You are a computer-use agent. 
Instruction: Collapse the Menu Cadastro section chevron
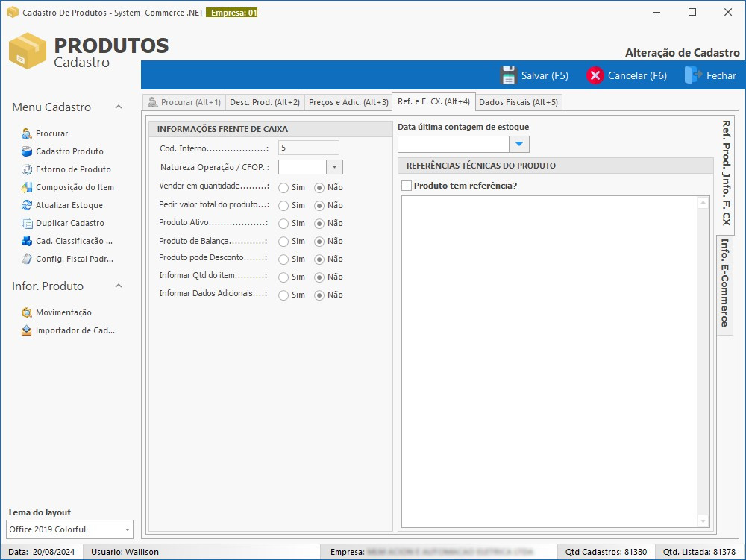[x=119, y=107]
